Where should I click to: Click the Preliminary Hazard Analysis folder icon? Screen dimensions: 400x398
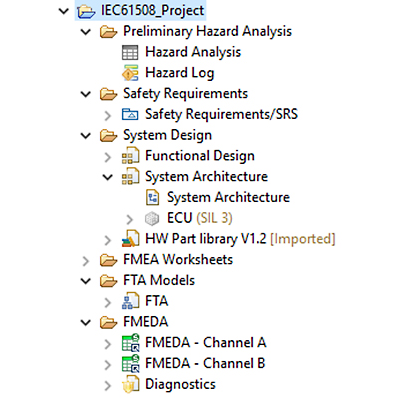(x=108, y=32)
